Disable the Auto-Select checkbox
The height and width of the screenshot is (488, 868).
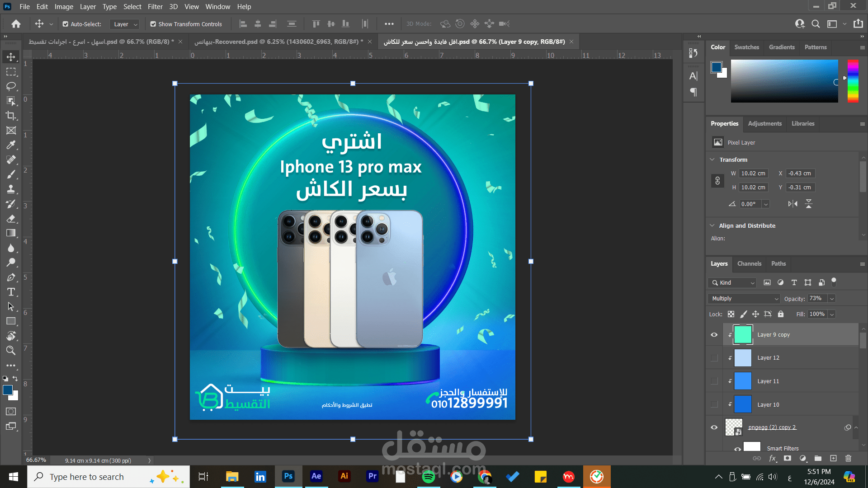coord(66,24)
